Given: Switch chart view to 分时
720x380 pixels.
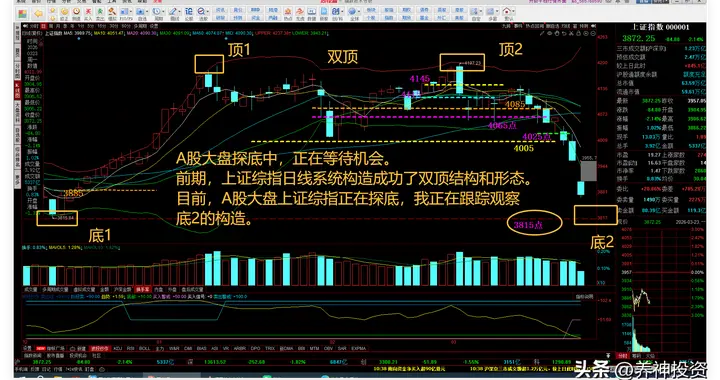Looking at the screenshot, I should coord(34,26).
